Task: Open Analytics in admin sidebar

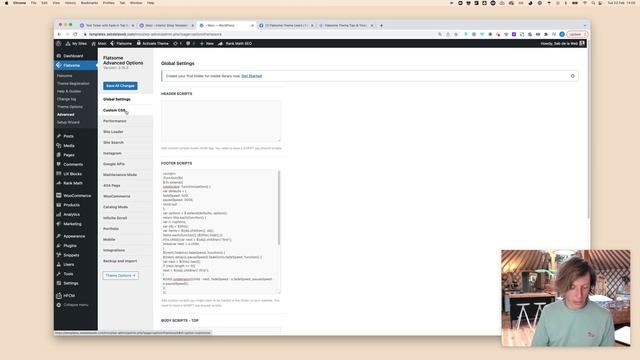Action: [71, 214]
